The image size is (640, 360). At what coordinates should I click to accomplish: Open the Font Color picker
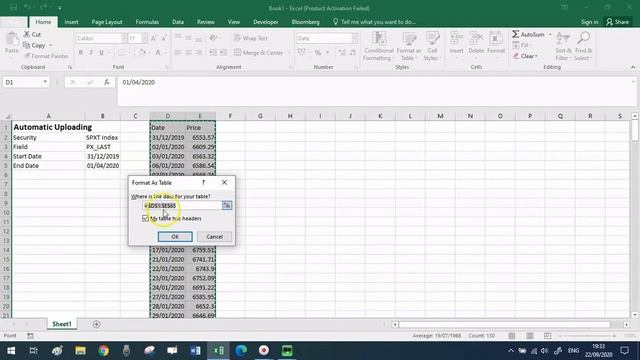pos(158,53)
